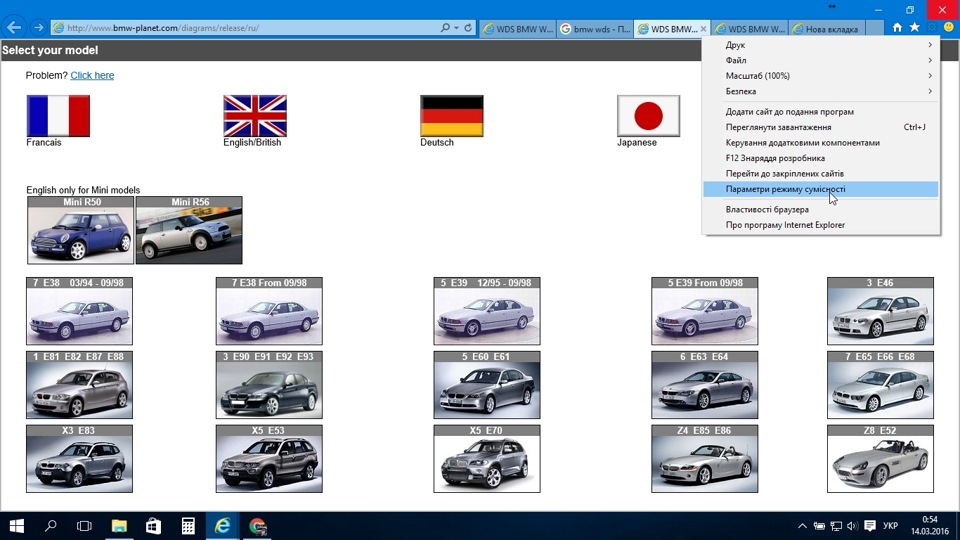This screenshot has width=960, height=540.
Task: Open the Windows Store taskbar icon
Action: point(153,526)
